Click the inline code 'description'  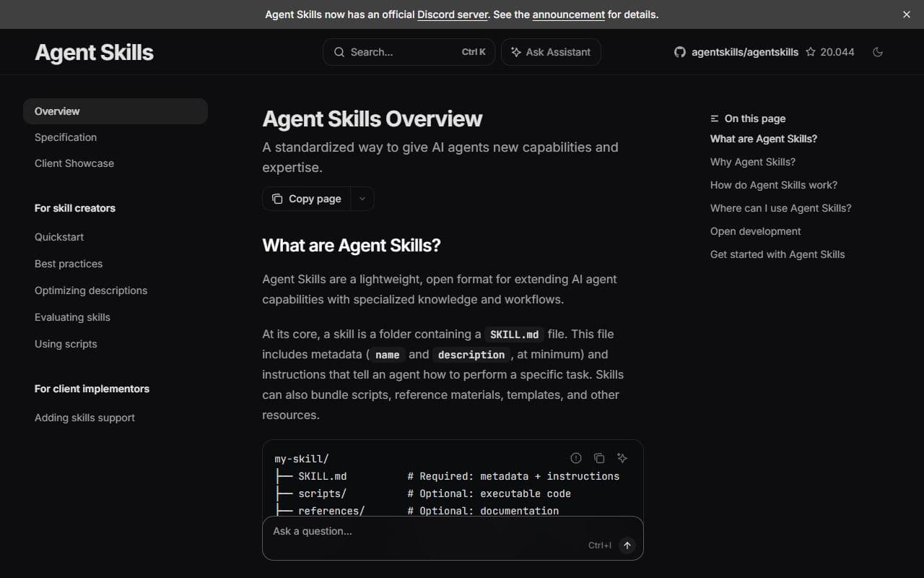point(471,355)
